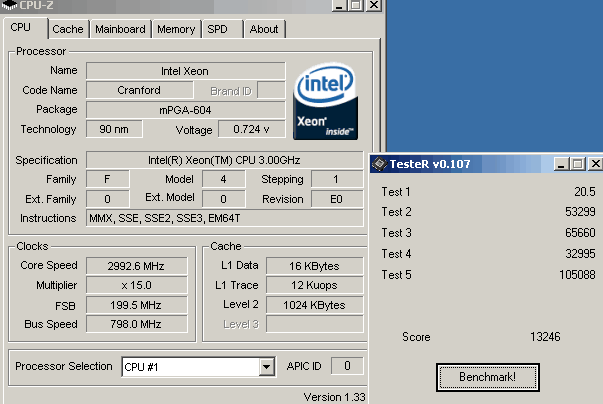Switch to the Cache tab
This screenshot has height=404, width=603.
[68, 29]
